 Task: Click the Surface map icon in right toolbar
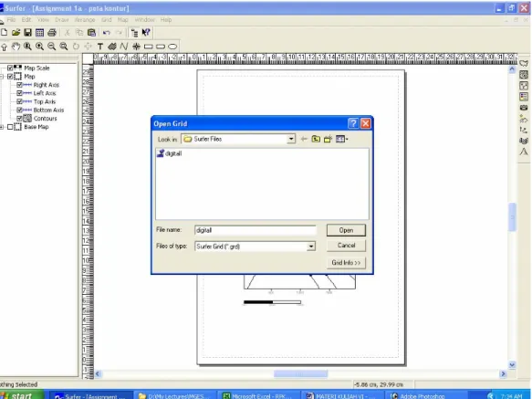pos(524,152)
